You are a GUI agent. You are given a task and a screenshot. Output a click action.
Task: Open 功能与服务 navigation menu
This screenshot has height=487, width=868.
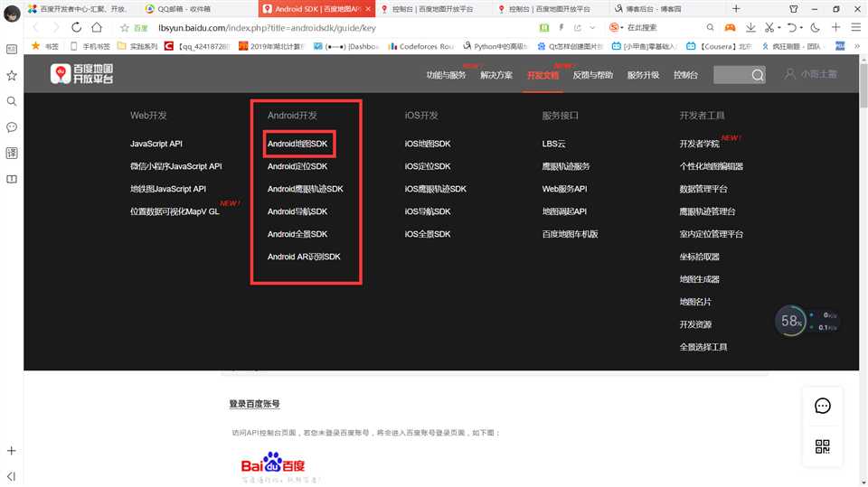click(446, 75)
